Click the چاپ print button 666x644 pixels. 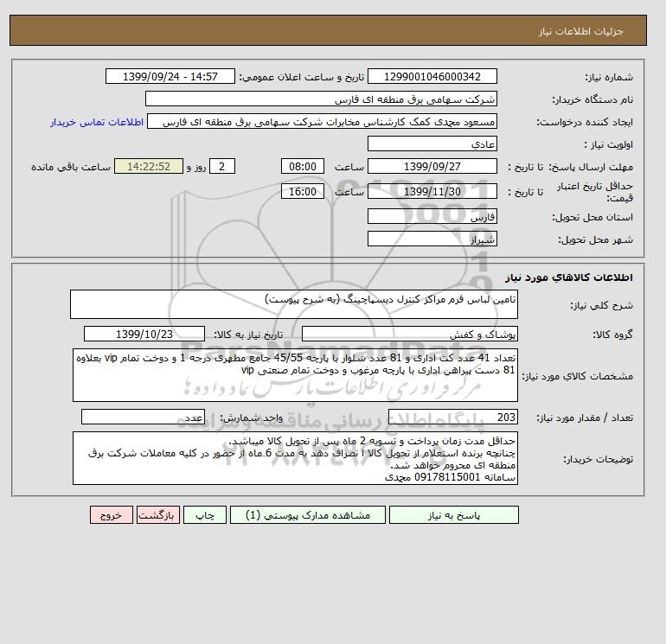click(205, 514)
